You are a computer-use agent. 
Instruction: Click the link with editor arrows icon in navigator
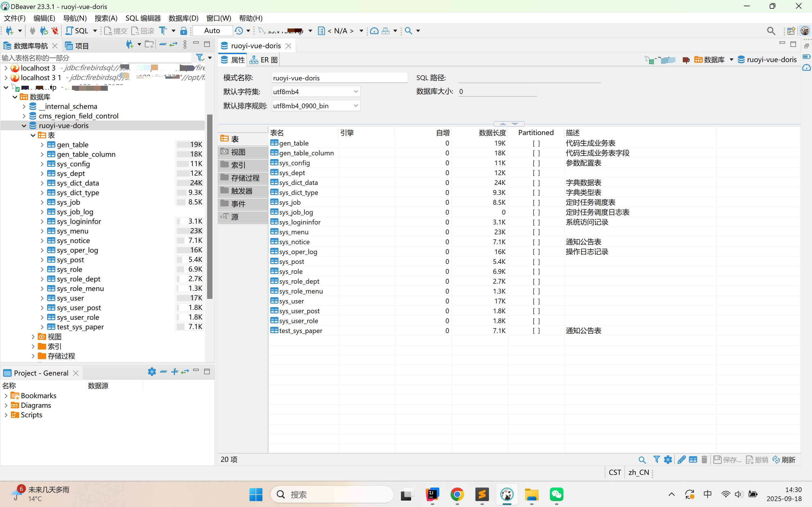pos(174,45)
